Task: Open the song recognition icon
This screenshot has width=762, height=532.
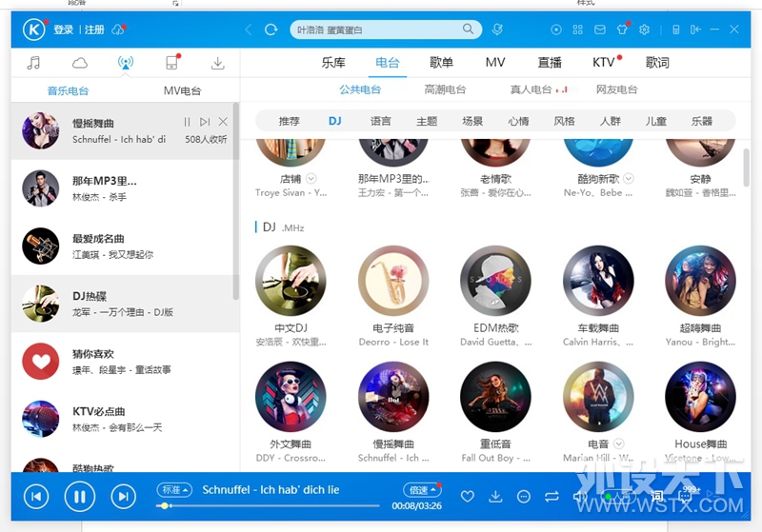Action: (496, 30)
